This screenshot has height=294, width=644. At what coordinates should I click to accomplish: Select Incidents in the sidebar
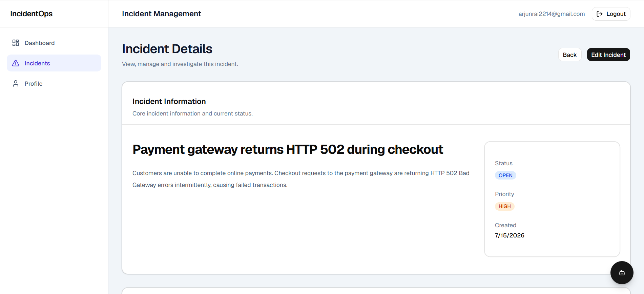[x=54, y=63]
